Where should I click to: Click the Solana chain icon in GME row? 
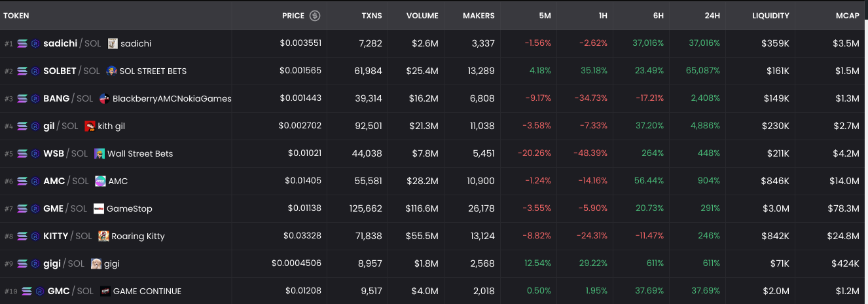coord(23,208)
